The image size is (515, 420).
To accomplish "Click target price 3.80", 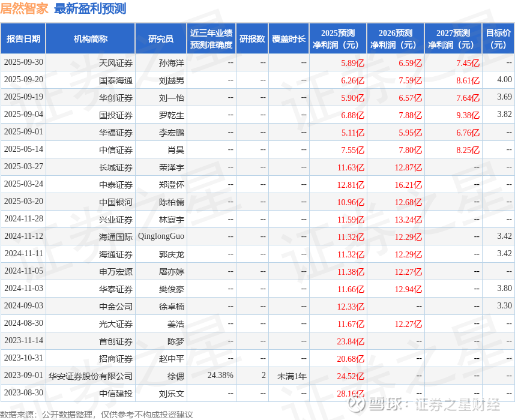I will point(504,289).
